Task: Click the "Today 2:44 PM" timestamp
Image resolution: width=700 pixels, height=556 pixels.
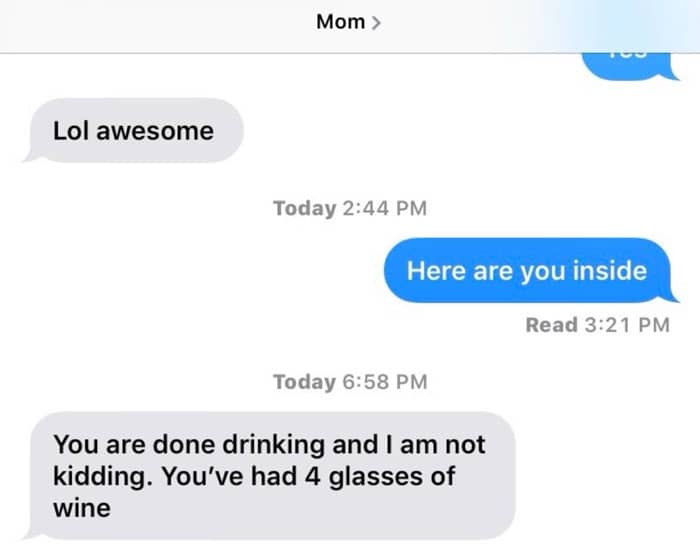Action: click(x=349, y=208)
